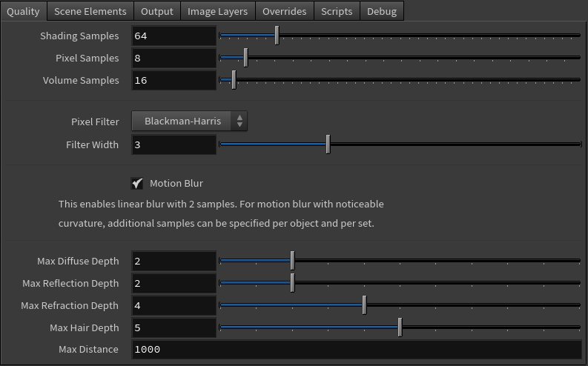The image size is (588, 366).
Task: Click the Max Reflection Depth value field
Action: tap(174, 283)
